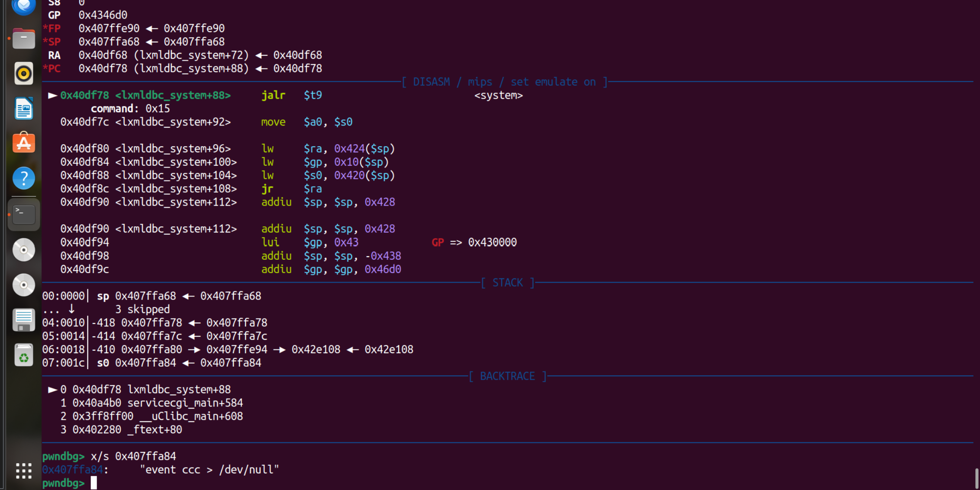Open Ubuntu Software store icon
The width and height of the screenshot is (980, 490).
click(x=23, y=143)
